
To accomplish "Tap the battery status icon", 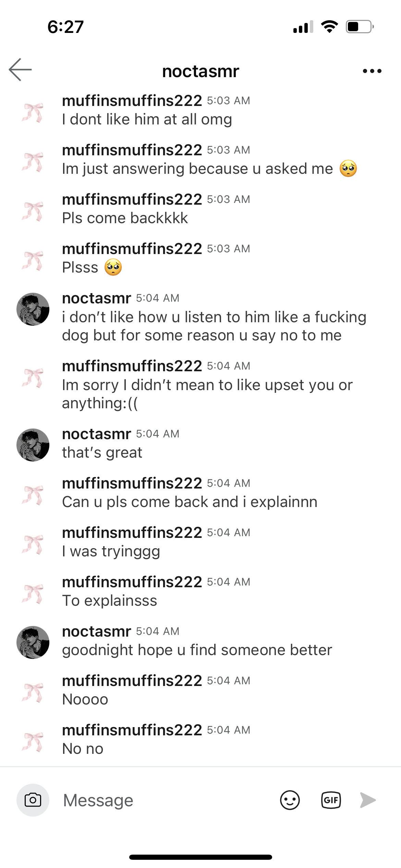I will click(360, 26).
